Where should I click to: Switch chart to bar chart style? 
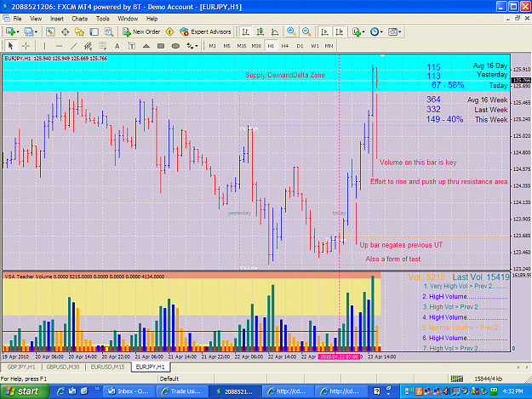pos(245,31)
